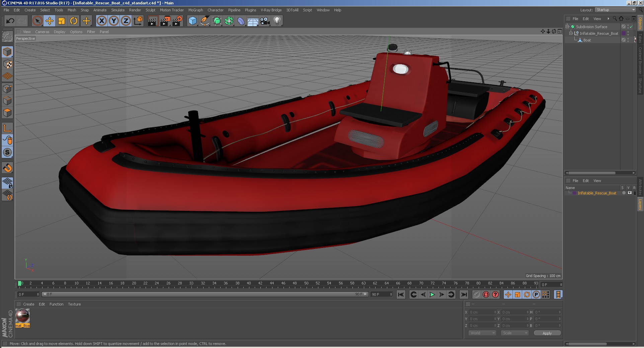Collapse the Subdivision Surface tree node
Screen dimensions: 644x348
click(567, 26)
